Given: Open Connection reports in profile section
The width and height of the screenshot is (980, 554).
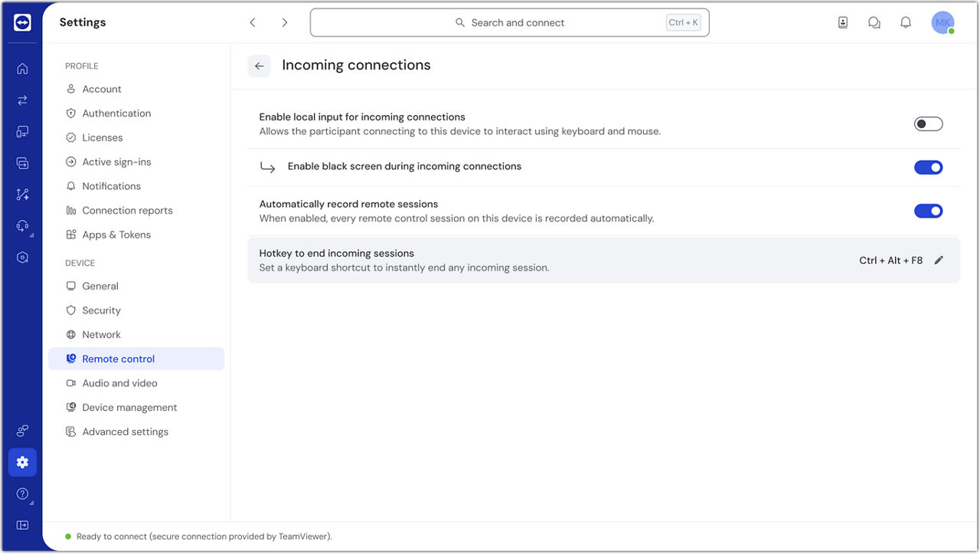Looking at the screenshot, I should (127, 211).
